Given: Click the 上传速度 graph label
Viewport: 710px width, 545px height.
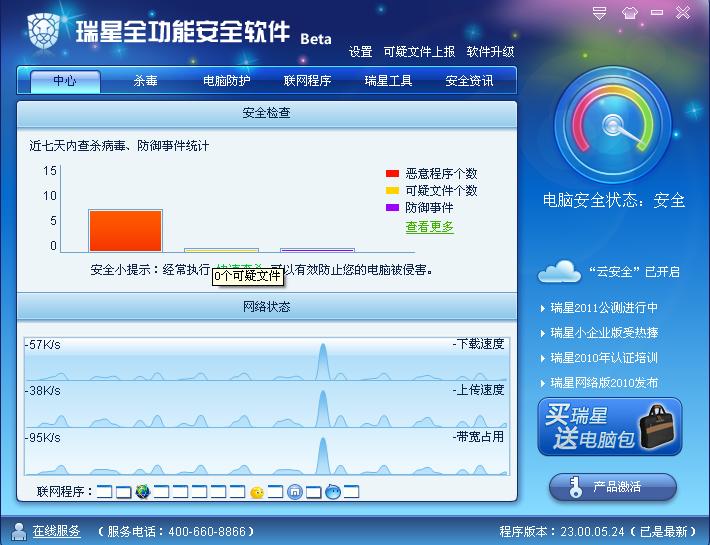Looking at the screenshot, I should pyautogui.click(x=479, y=390).
